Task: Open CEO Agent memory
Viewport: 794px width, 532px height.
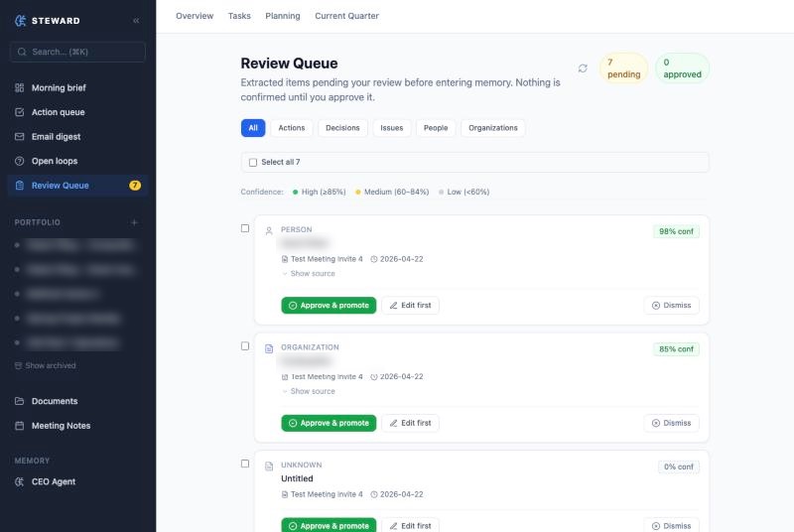Action: click(x=77, y=482)
